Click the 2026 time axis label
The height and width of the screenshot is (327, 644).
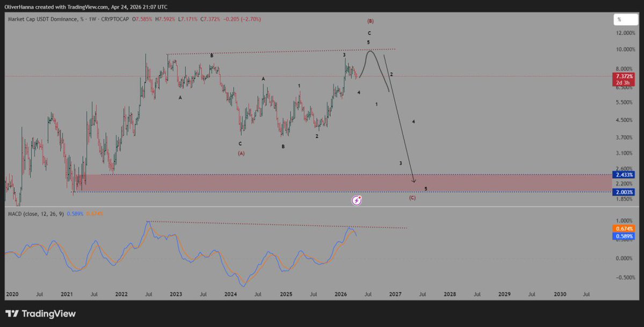(341, 295)
